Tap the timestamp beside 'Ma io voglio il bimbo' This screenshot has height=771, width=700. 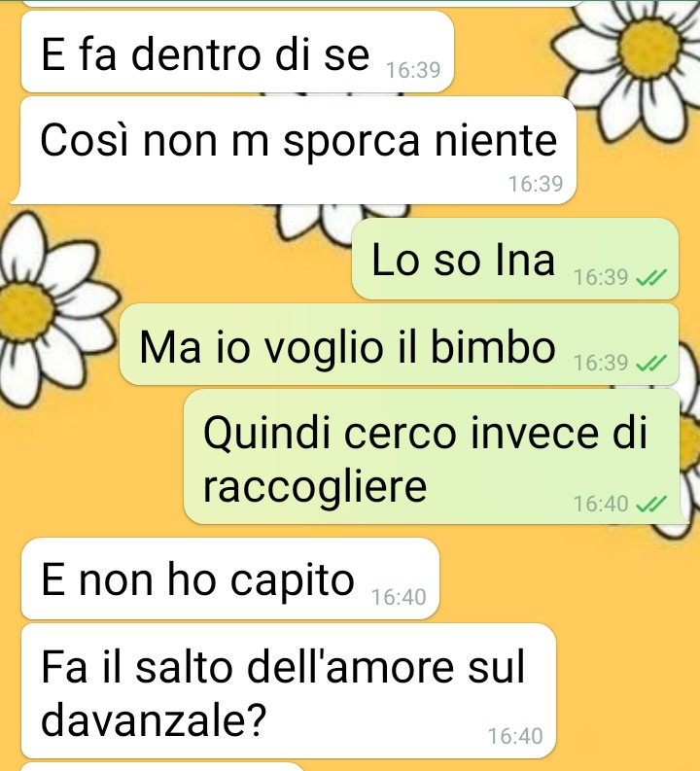pos(601,363)
